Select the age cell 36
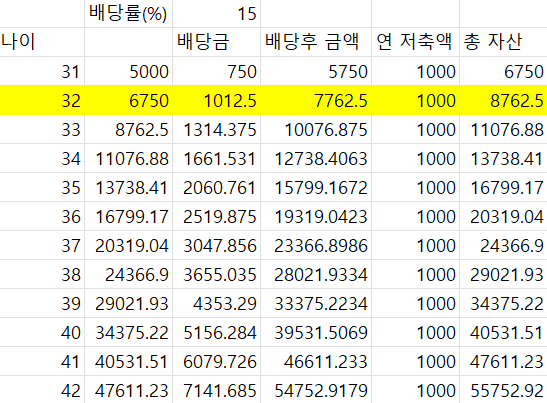The width and height of the screenshot is (547, 403). pos(42,216)
